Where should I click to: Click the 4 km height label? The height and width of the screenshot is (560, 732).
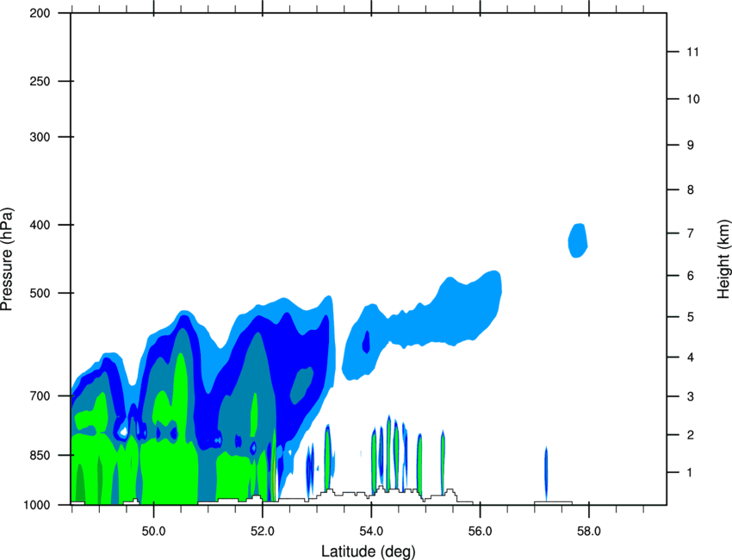click(x=691, y=358)
